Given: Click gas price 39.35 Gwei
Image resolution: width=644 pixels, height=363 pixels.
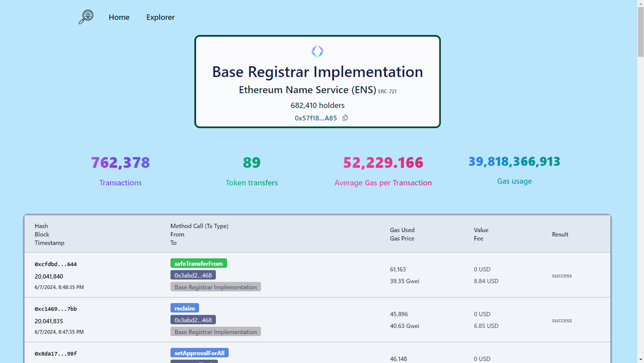Looking at the screenshot, I should 405,281.
